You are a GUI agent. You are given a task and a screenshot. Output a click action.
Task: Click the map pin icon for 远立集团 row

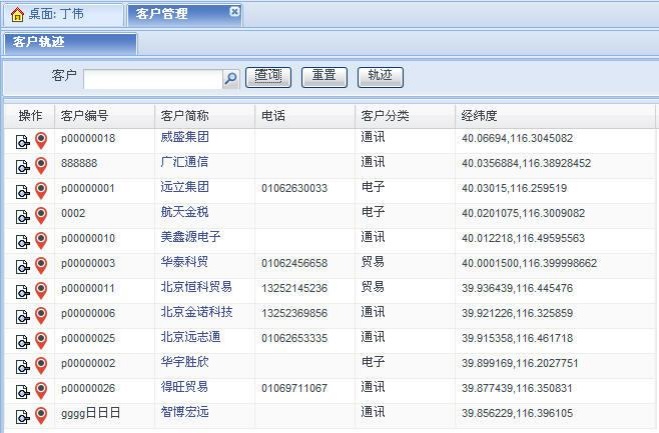coord(41,191)
